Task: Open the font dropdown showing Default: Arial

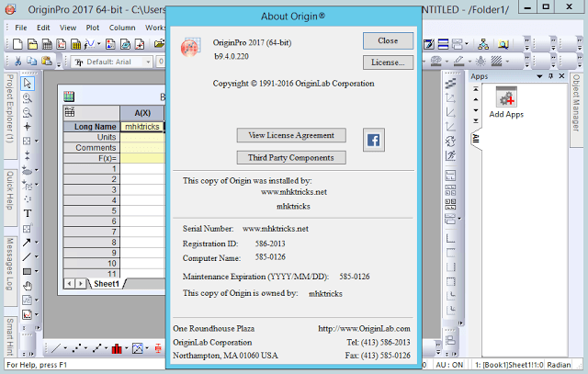Action: [111, 62]
